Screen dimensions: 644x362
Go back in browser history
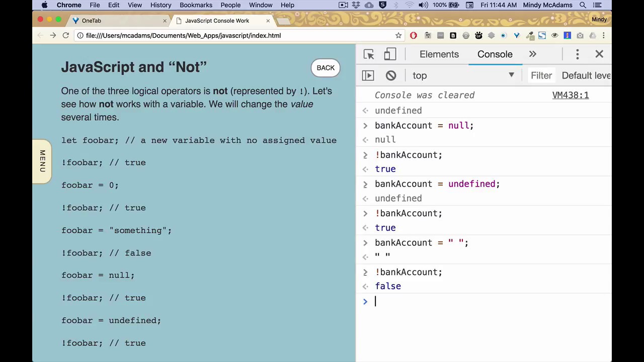(40, 36)
